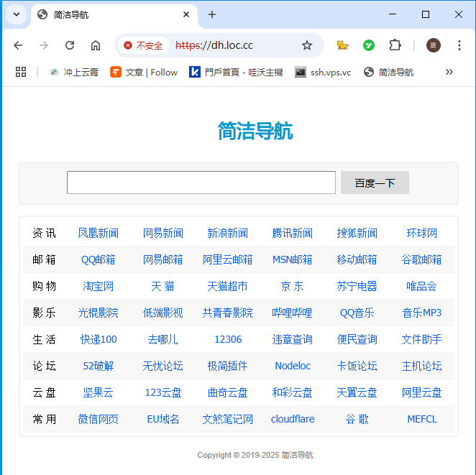Image resolution: width=476 pixels, height=475 pixels.
Task: Open the 52破解 forum link
Action: click(99, 366)
